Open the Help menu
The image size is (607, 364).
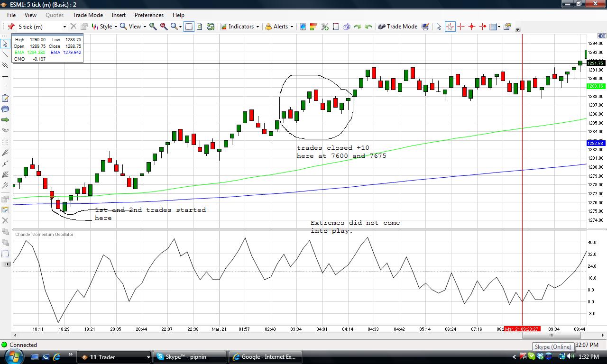point(178,15)
